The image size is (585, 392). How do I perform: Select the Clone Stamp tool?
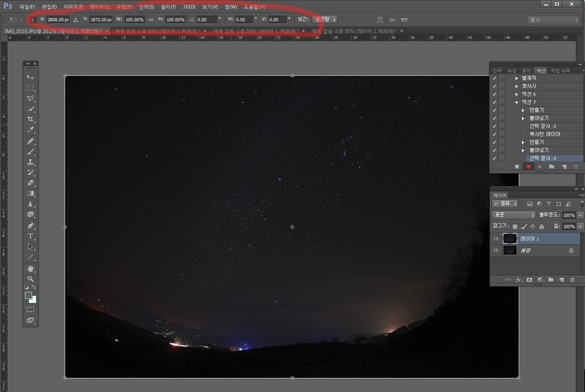31,162
